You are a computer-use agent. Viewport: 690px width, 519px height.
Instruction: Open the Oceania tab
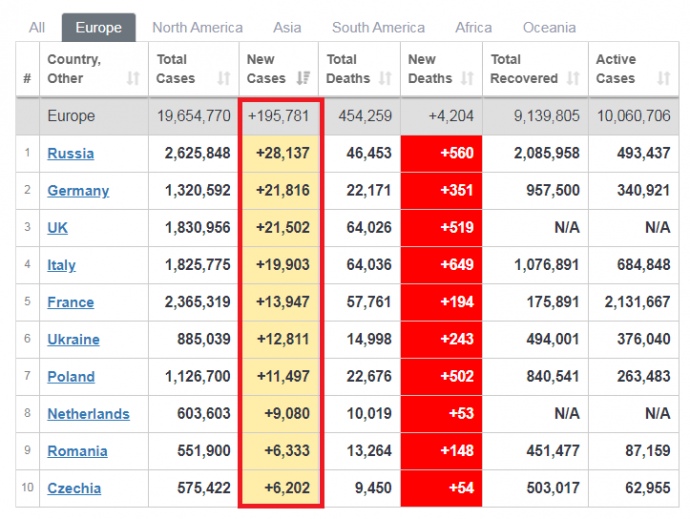point(550,27)
